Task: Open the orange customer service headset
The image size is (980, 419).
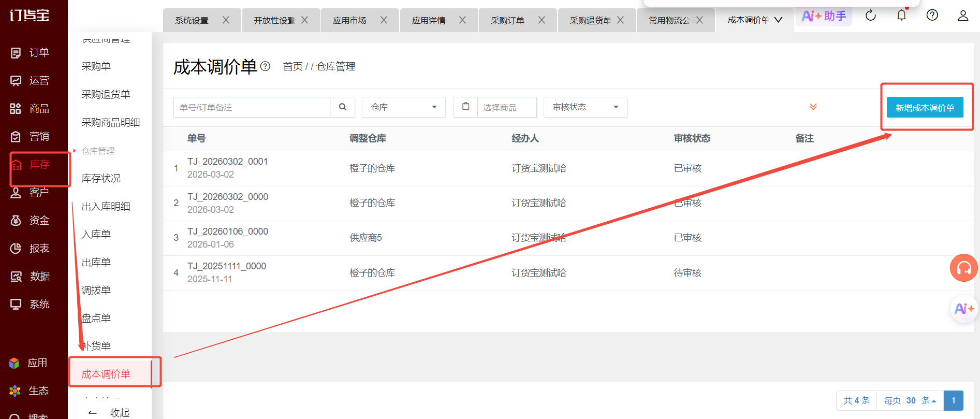Action: [964, 268]
